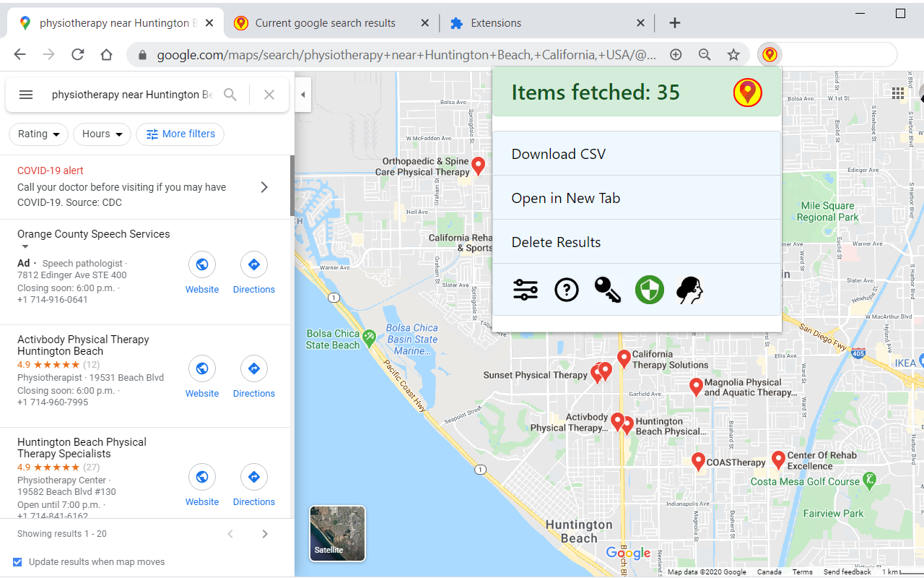Open Activbody Physical Therapy Huntington Beach listing
This screenshot has width=924, height=578.
coord(83,345)
